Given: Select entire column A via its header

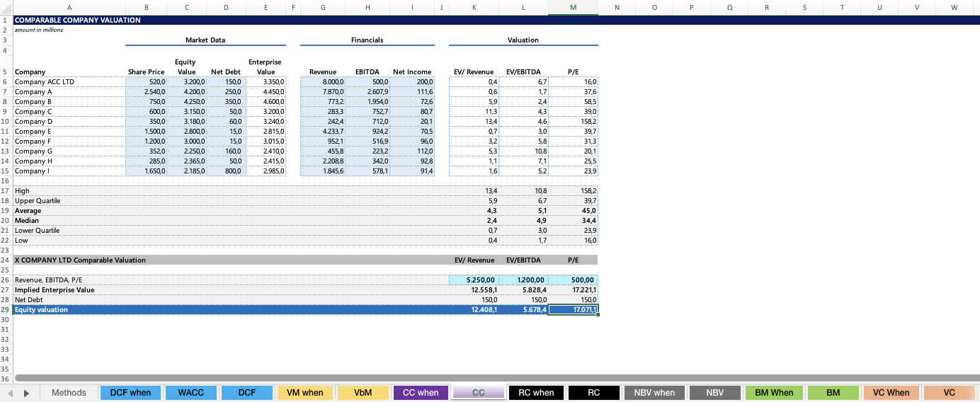Looking at the screenshot, I should (69, 7).
